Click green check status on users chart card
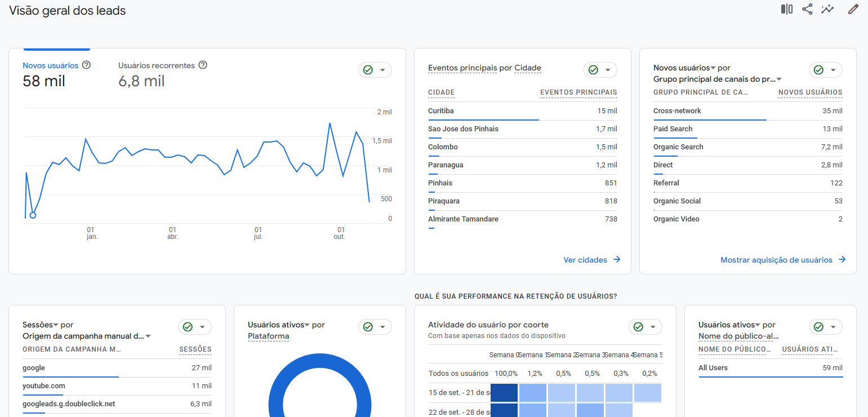The width and height of the screenshot is (868, 417). pos(368,70)
